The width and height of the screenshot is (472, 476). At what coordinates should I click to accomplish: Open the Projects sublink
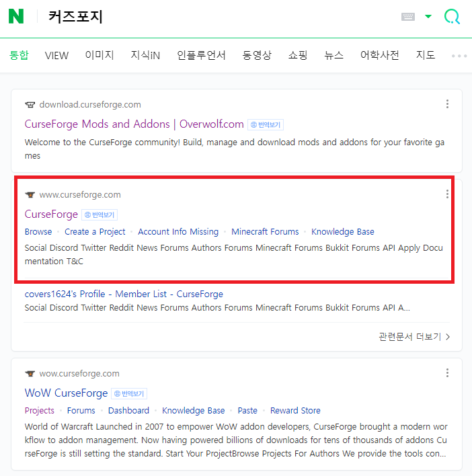pyautogui.click(x=40, y=410)
